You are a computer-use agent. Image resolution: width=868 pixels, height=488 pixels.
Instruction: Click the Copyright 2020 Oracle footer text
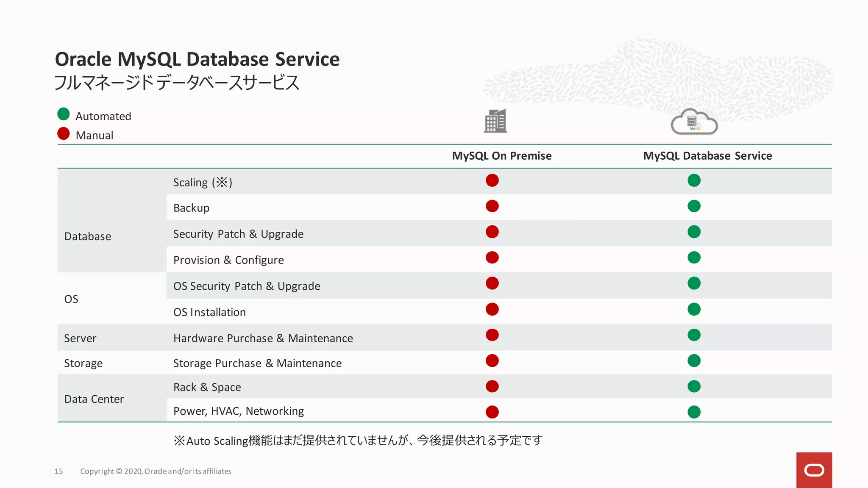pos(156,471)
